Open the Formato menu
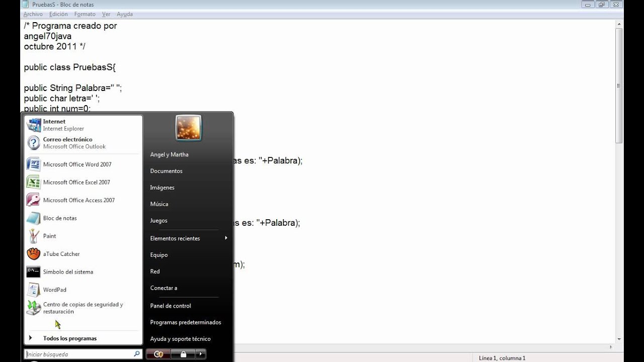Screen dimensions: 644x362 pyautogui.click(x=85, y=14)
